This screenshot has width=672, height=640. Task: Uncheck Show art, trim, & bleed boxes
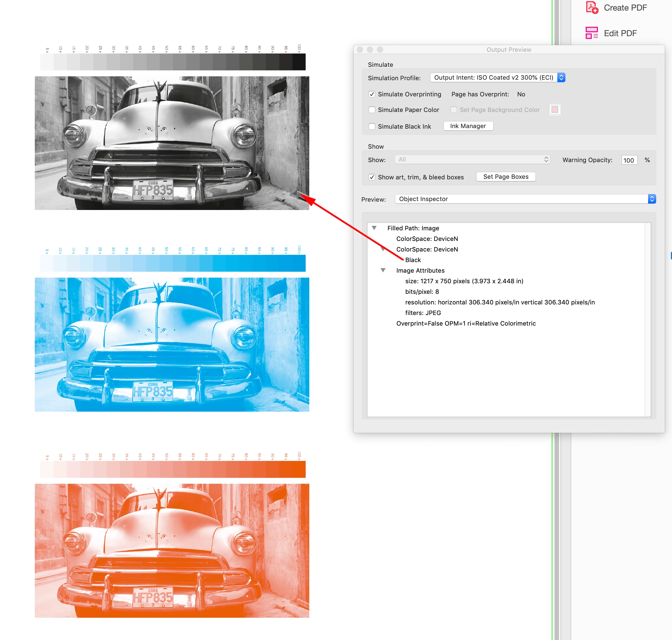(x=372, y=177)
